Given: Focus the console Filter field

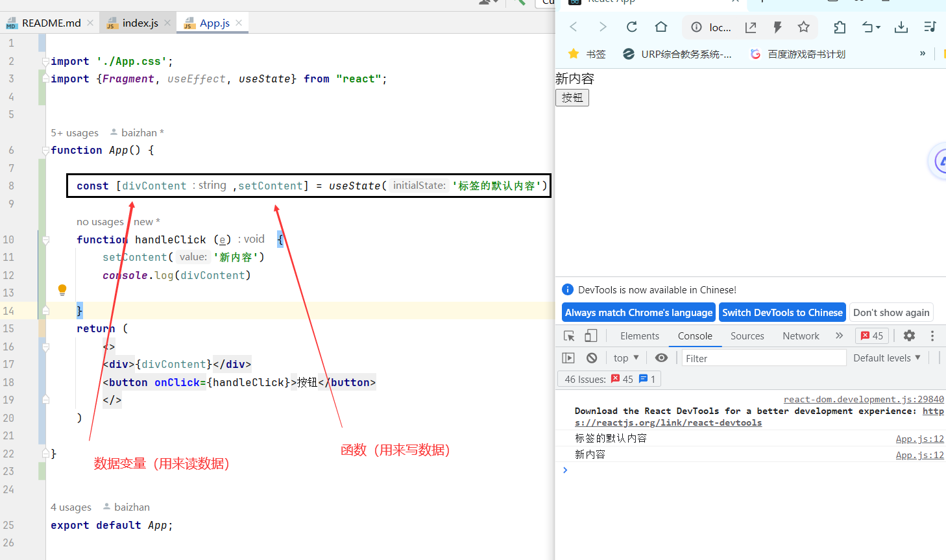Looking at the screenshot, I should (x=764, y=358).
